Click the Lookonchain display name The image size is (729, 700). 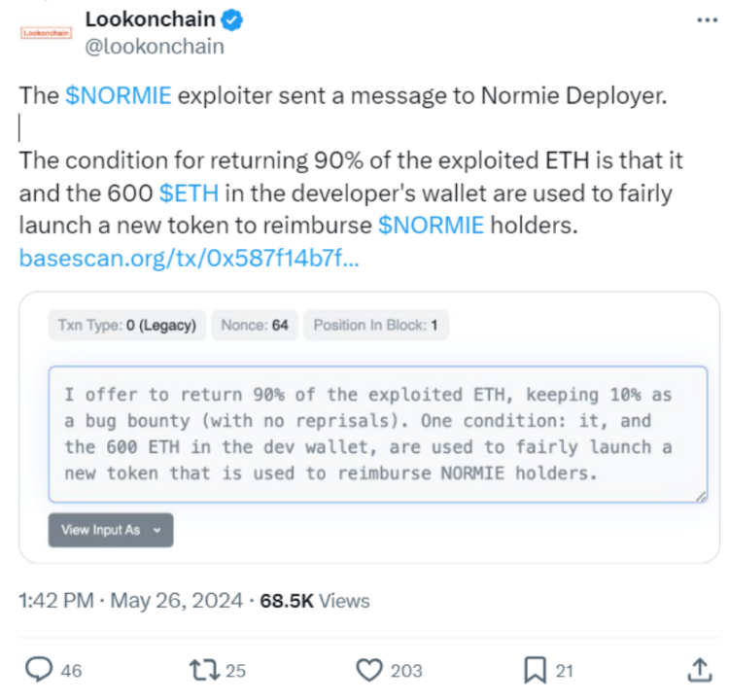[156, 18]
